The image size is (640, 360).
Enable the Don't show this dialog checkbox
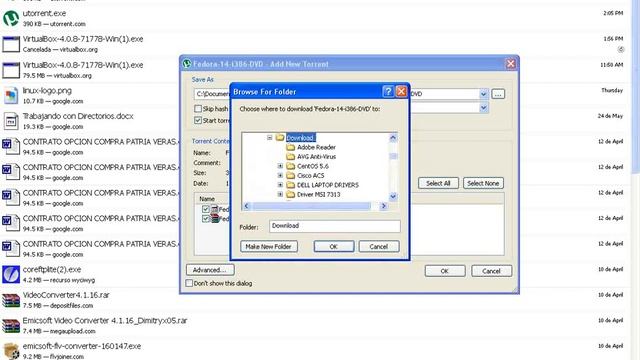[x=189, y=283]
